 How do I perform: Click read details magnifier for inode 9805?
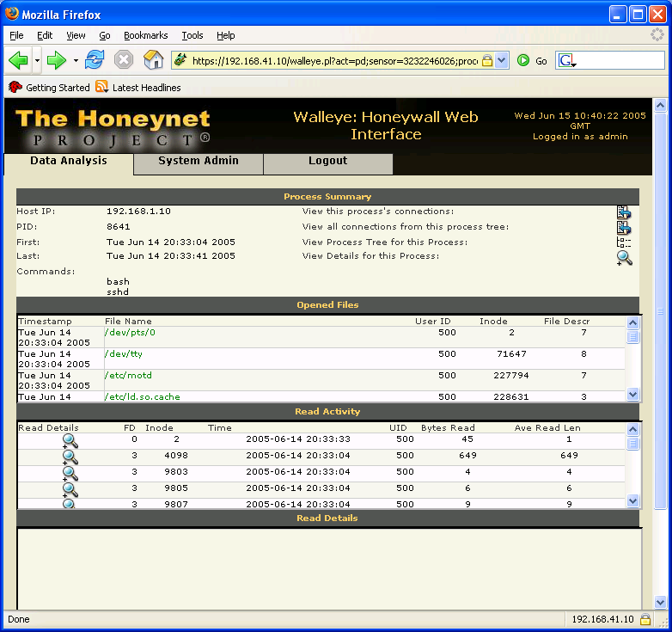pos(70,489)
